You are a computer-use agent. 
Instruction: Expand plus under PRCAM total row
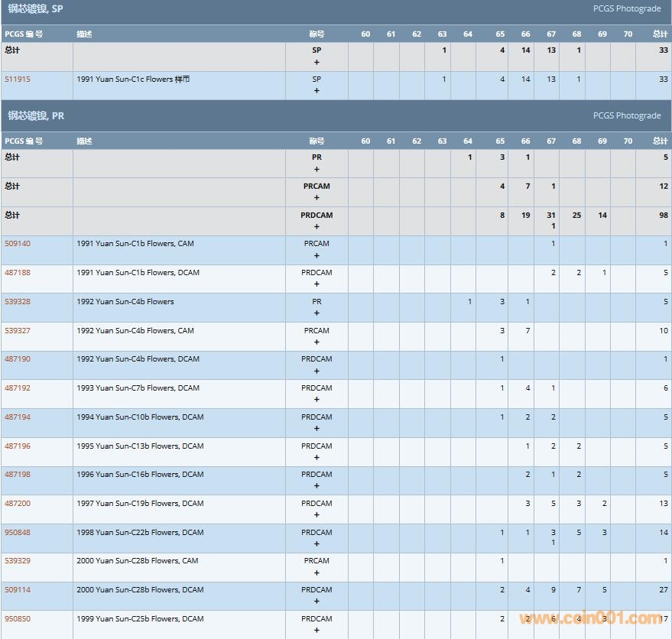pyautogui.click(x=317, y=198)
